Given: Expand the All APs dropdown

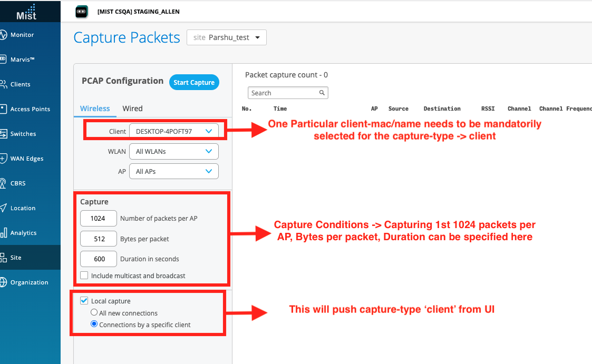Looking at the screenshot, I should [x=173, y=171].
